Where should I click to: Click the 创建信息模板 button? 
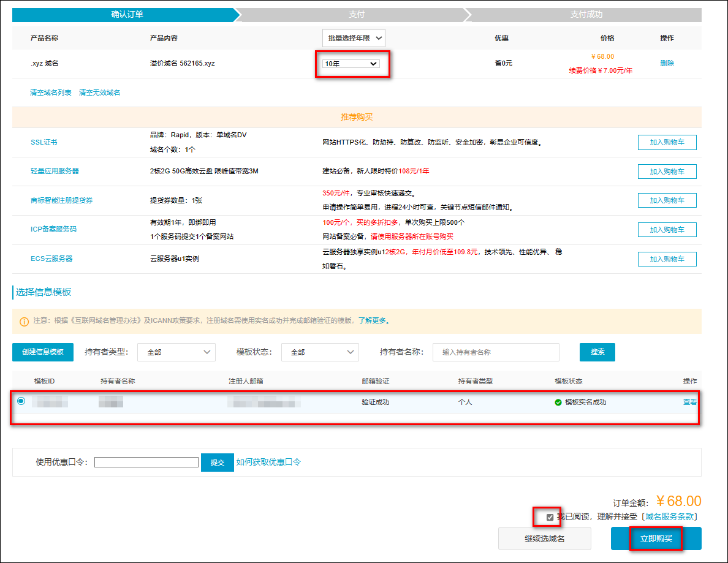pos(43,352)
